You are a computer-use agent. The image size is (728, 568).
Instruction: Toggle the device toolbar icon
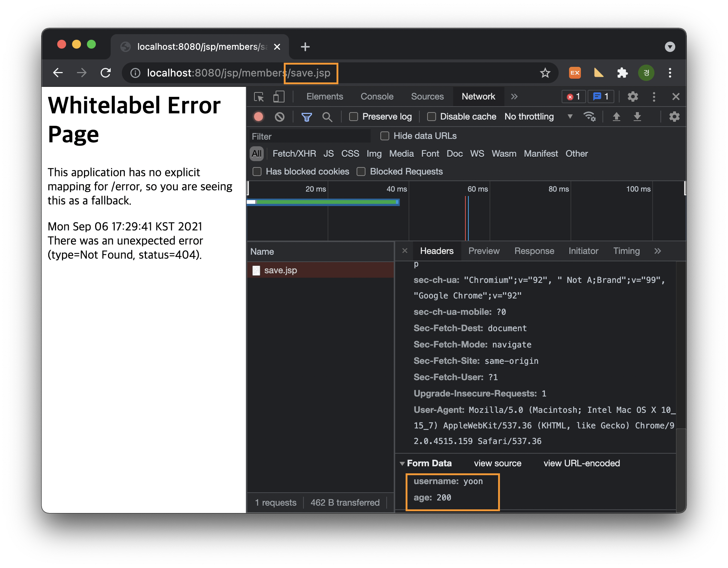pyautogui.click(x=279, y=97)
